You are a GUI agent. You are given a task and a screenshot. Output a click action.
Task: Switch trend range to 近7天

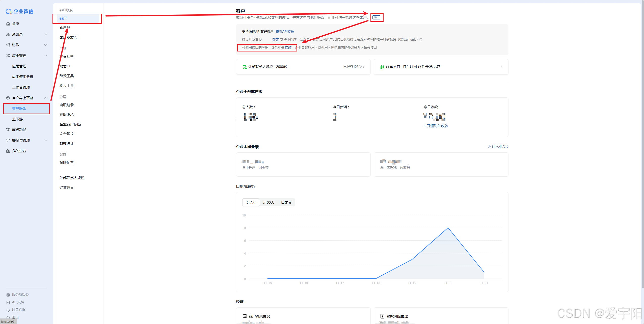(x=251, y=202)
